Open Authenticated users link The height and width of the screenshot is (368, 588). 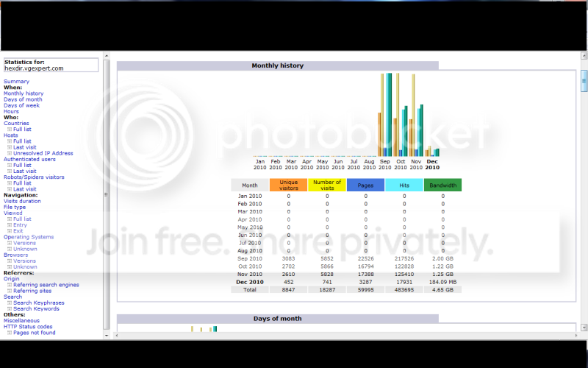[x=29, y=159]
